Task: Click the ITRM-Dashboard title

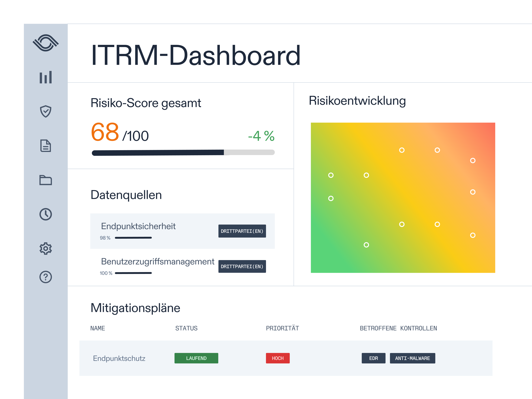Action: pyautogui.click(x=196, y=55)
